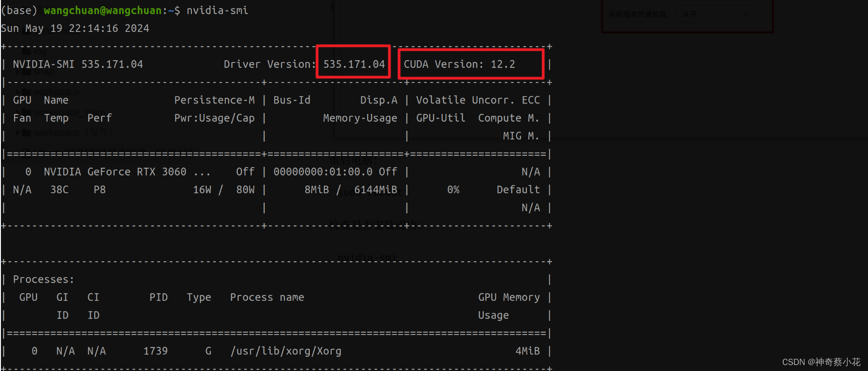Click the 'CUDA Version: 12.2' text
Screen dimensions: 868x371
click(459, 64)
